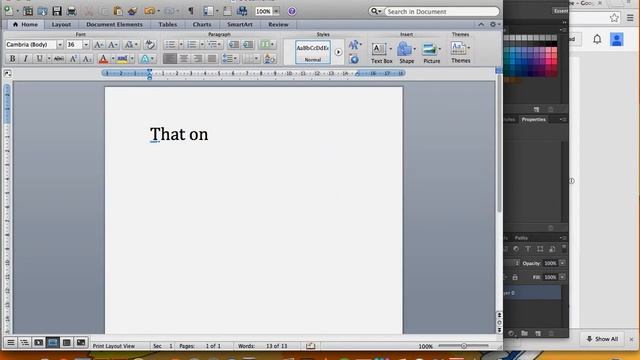Toggle the paragraph marks pilcrow icon

point(191,11)
